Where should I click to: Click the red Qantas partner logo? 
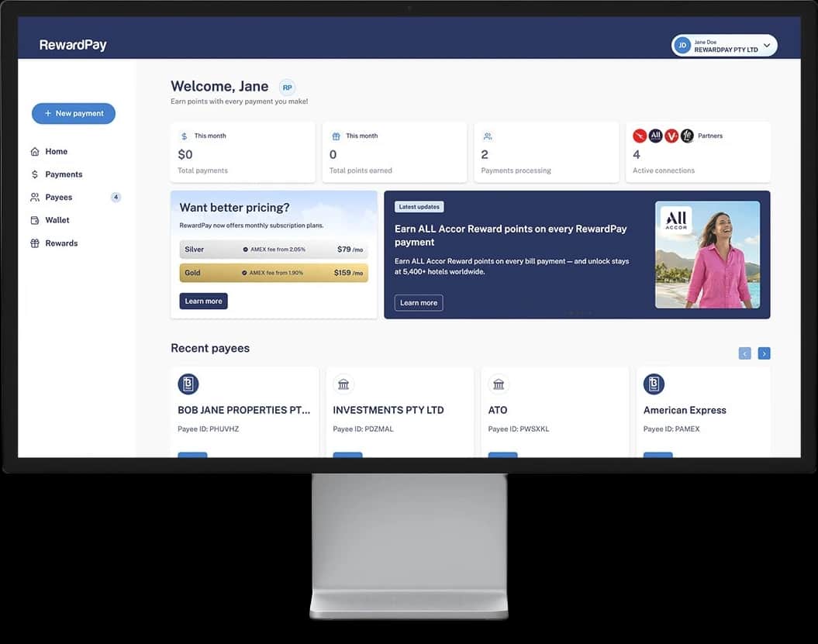pos(640,136)
